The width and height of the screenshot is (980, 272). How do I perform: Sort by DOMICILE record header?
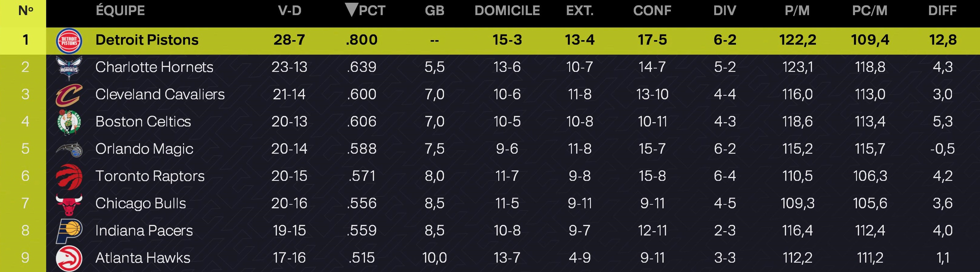coord(507,11)
